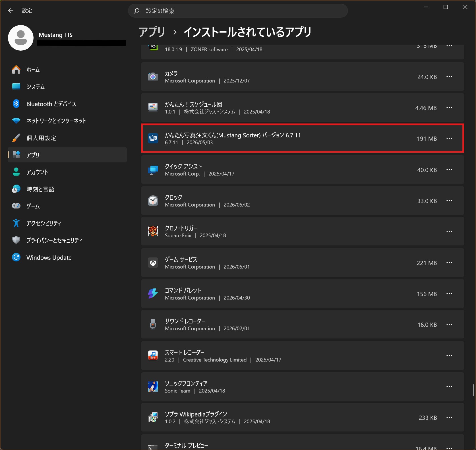The height and width of the screenshot is (450, 476).
Task: Open more options for ソプラ Wikipediaプラグイン
Action: click(x=449, y=417)
